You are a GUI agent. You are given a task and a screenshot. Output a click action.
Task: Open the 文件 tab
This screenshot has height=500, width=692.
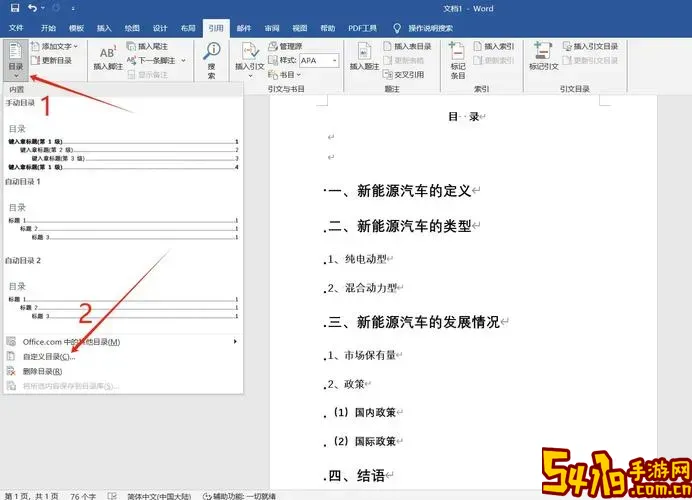click(16, 28)
